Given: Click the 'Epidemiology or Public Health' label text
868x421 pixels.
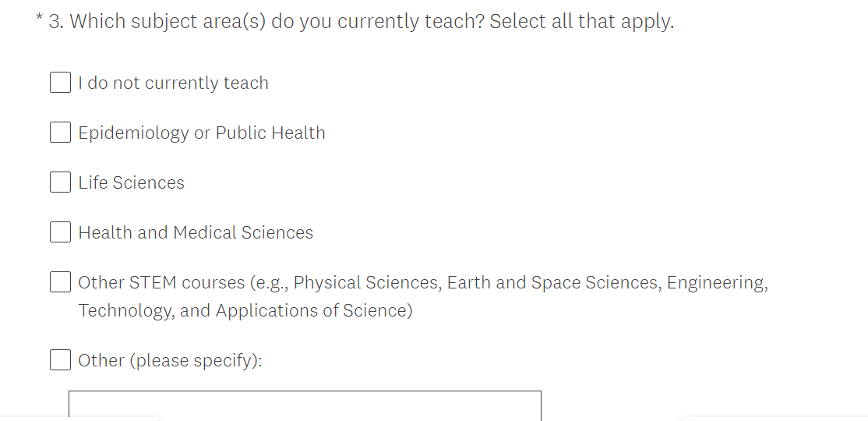Looking at the screenshot, I should [x=201, y=133].
